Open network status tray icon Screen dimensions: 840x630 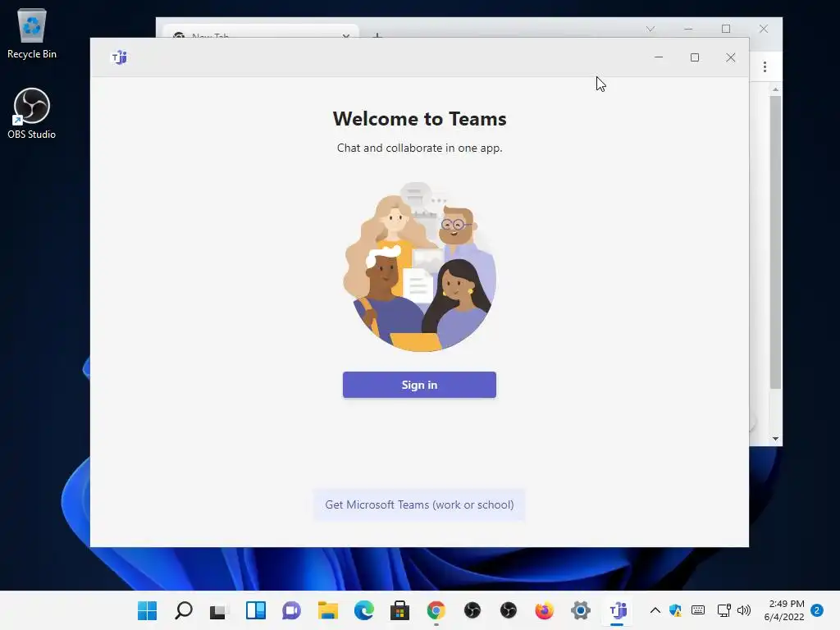click(724, 610)
